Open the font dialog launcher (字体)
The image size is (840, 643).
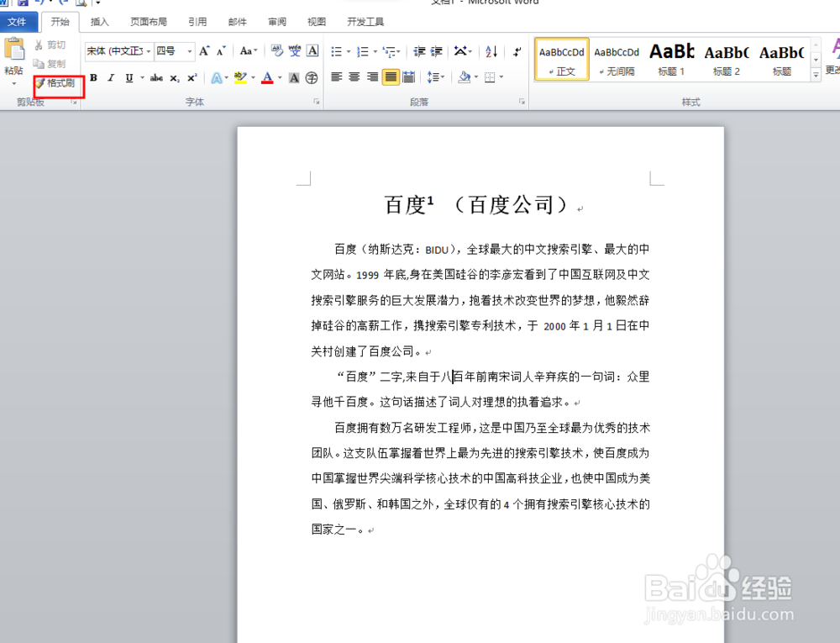click(x=317, y=101)
